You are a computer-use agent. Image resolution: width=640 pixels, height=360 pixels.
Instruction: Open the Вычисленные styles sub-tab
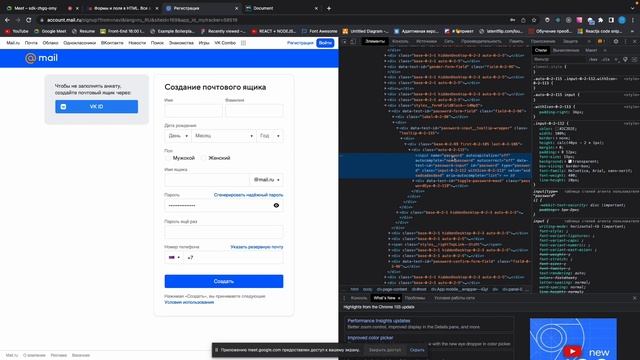click(566, 50)
